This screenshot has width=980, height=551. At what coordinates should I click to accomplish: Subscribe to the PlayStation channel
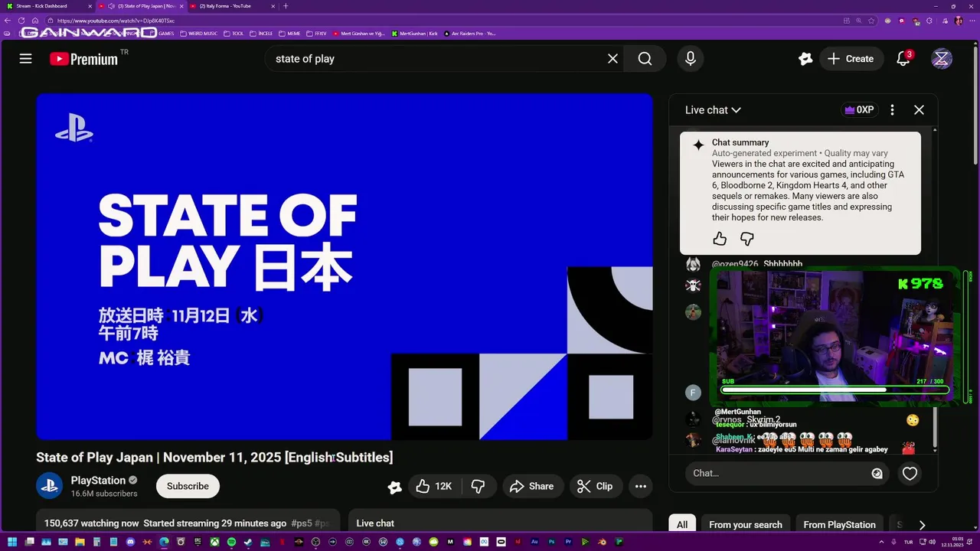pos(188,486)
